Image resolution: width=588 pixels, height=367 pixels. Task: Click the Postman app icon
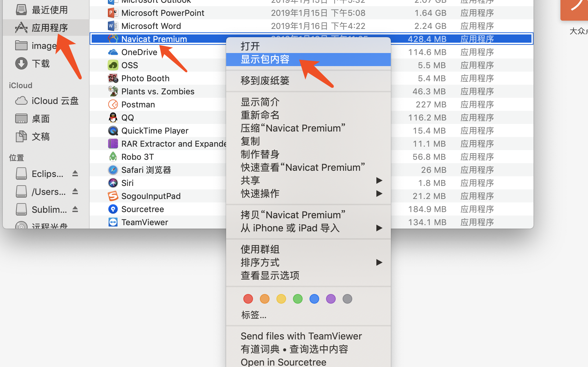113,104
